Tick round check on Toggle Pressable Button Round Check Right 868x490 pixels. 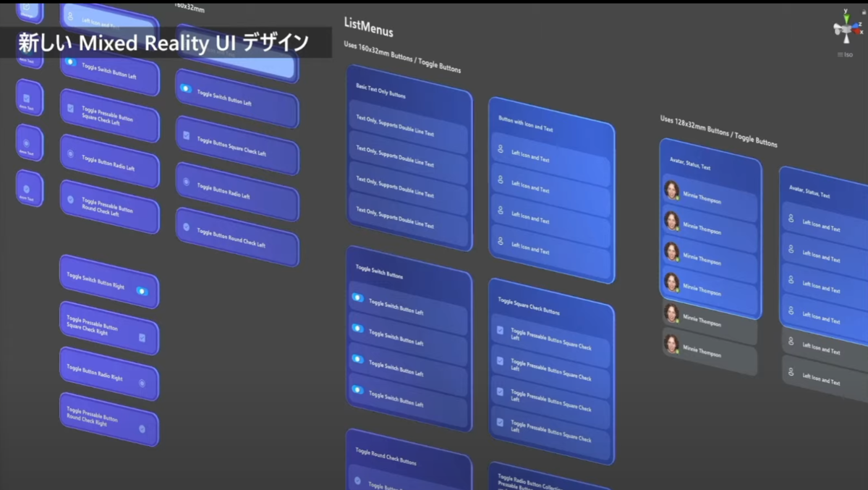142,428
